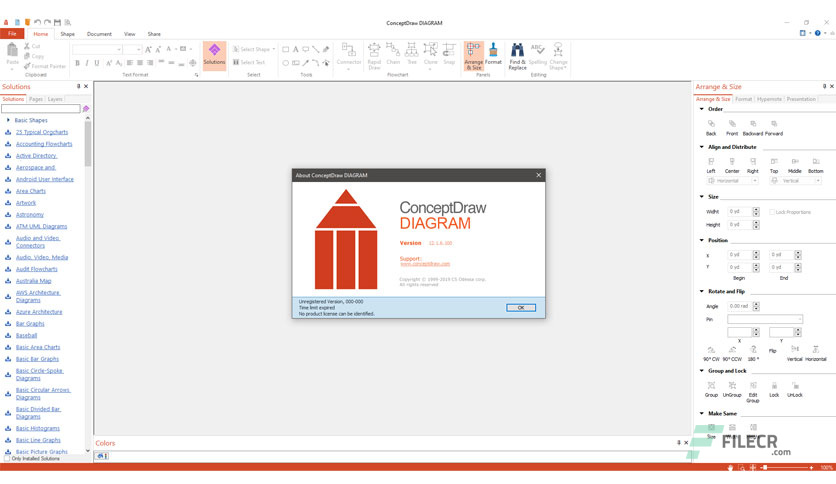Switch to the Pages tab

point(36,99)
